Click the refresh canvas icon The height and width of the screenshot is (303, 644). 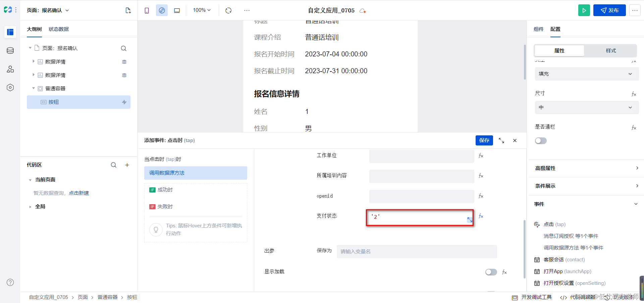tap(228, 10)
